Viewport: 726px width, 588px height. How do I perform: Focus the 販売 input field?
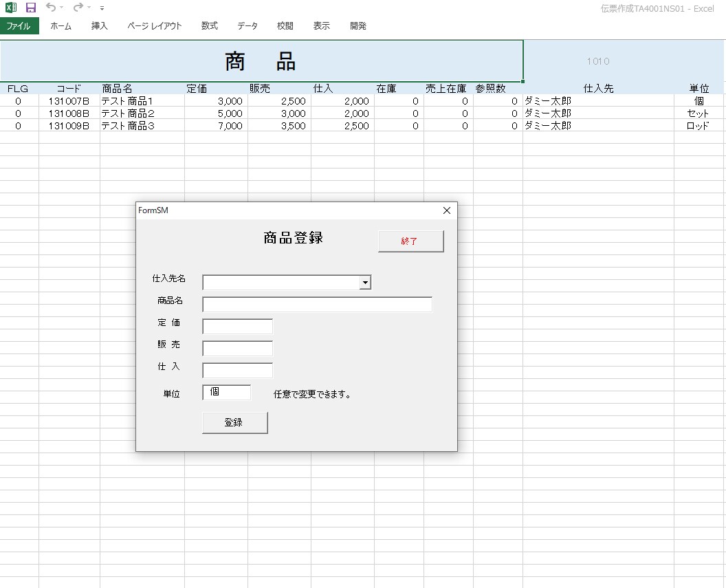coord(237,349)
